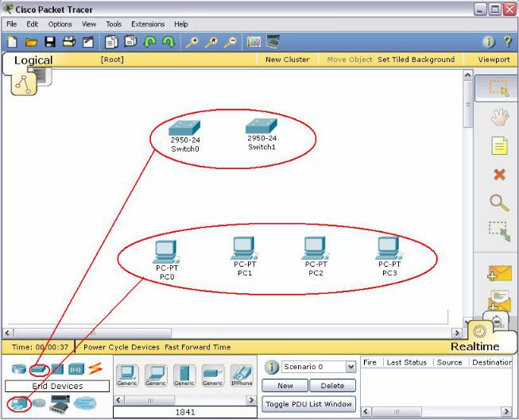Redo the action with green arrow

point(168,42)
